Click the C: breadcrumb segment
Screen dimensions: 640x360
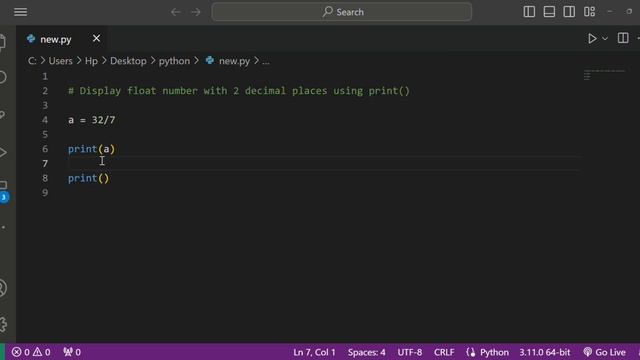pyautogui.click(x=32, y=61)
